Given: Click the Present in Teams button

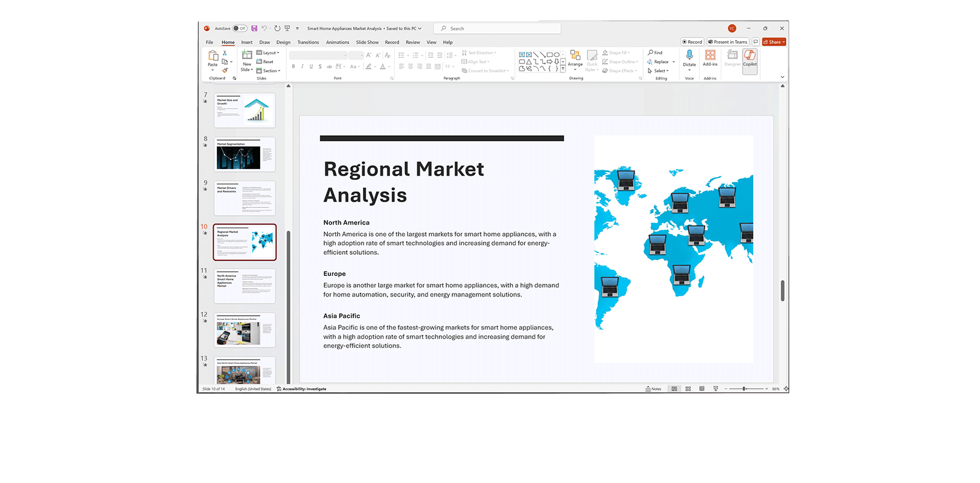Looking at the screenshot, I should point(728,42).
